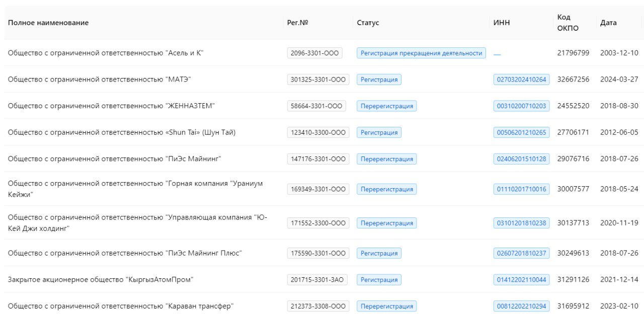Click the 'Статус' column header

[x=368, y=23]
